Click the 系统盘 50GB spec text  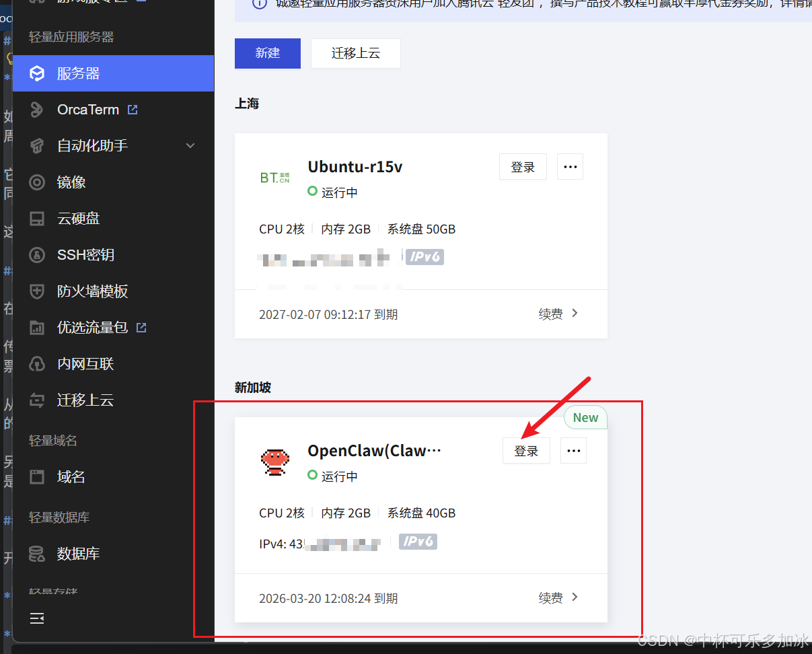(x=422, y=229)
